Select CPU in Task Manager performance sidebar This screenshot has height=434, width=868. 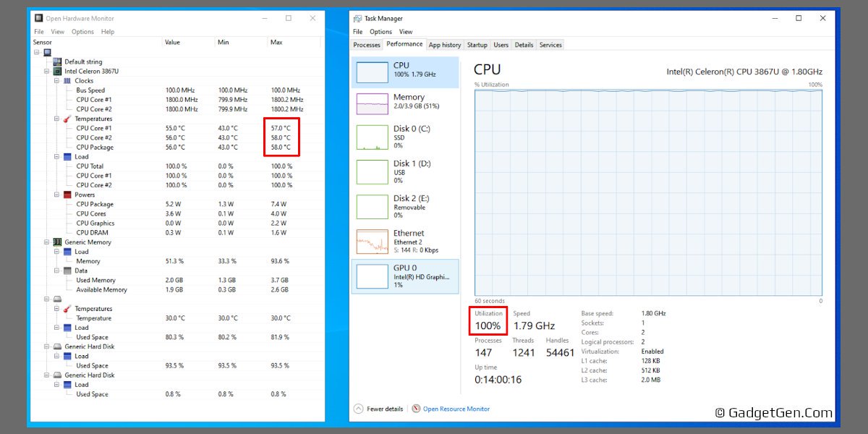click(405, 72)
